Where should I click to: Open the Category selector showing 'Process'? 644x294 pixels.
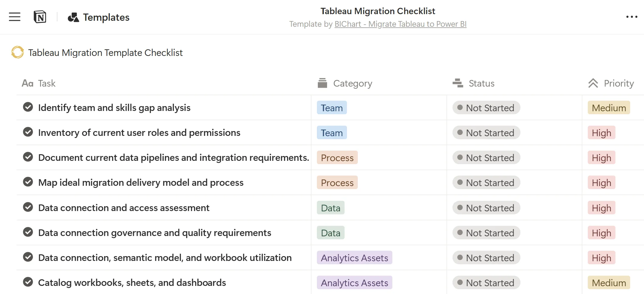point(337,158)
